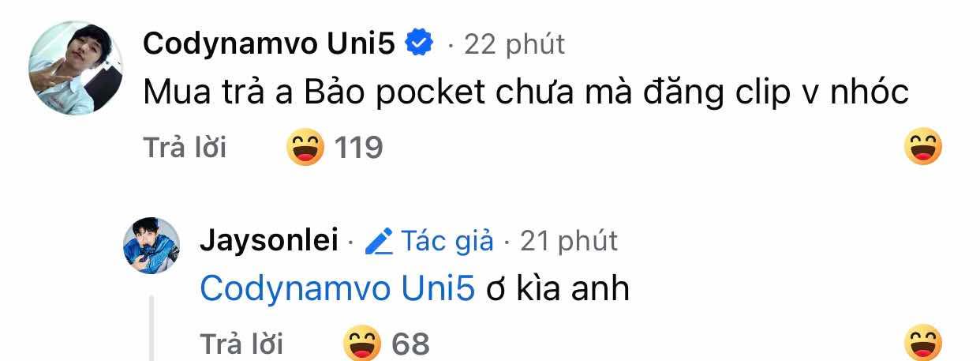Click the Tác giả label
980x361 pixels.
click(447, 240)
